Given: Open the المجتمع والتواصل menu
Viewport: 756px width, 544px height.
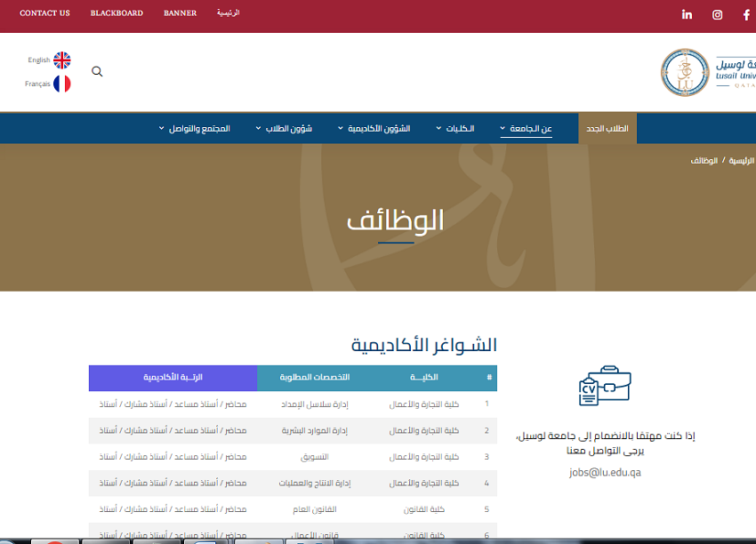Looking at the screenshot, I should [x=194, y=129].
